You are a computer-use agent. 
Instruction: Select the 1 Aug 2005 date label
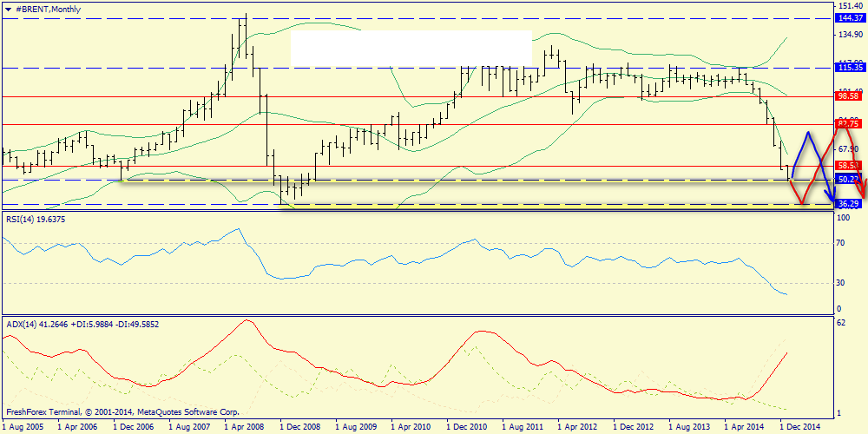coord(23,427)
